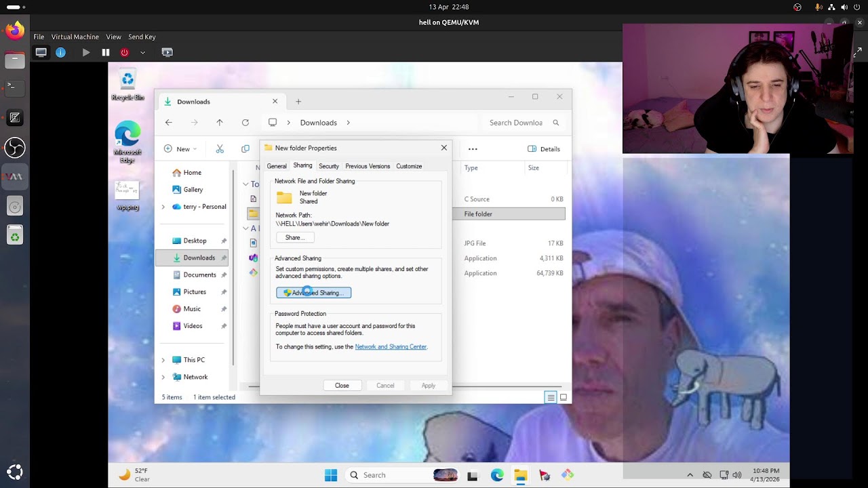Open the See more ellipsis menu

pyautogui.click(x=473, y=149)
